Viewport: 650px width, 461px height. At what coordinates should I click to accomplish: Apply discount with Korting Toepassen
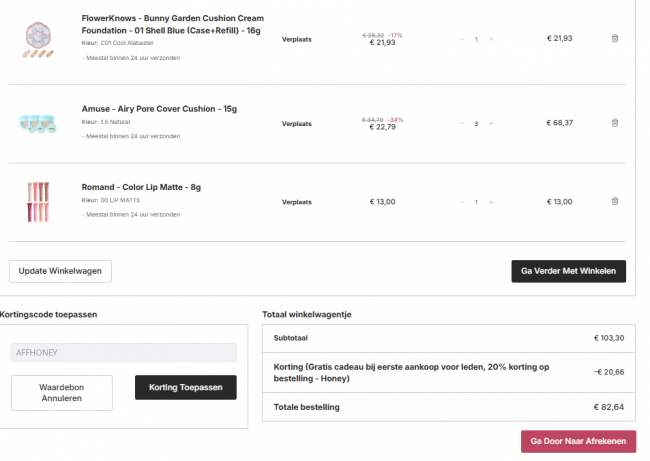pos(185,387)
